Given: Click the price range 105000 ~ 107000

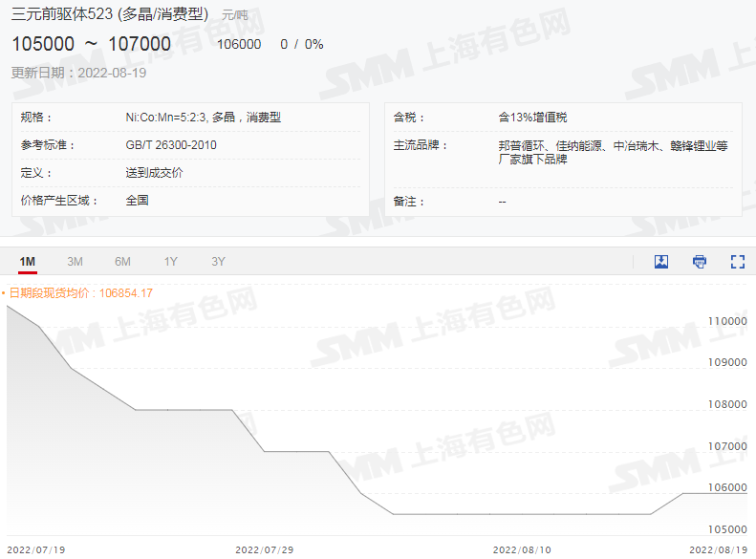Looking at the screenshot, I should pyautogui.click(x=92, y=44).
